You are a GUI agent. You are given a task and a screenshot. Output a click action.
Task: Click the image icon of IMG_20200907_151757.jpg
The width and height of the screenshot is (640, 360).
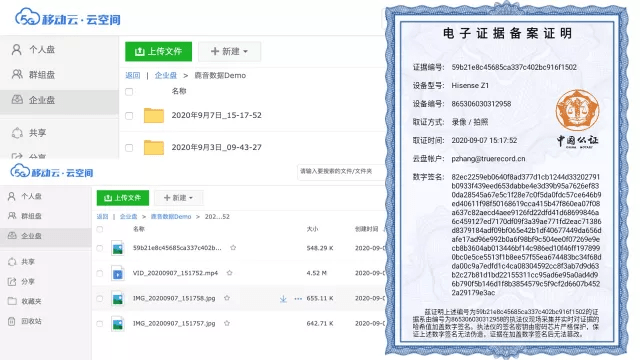click(118, 324)
